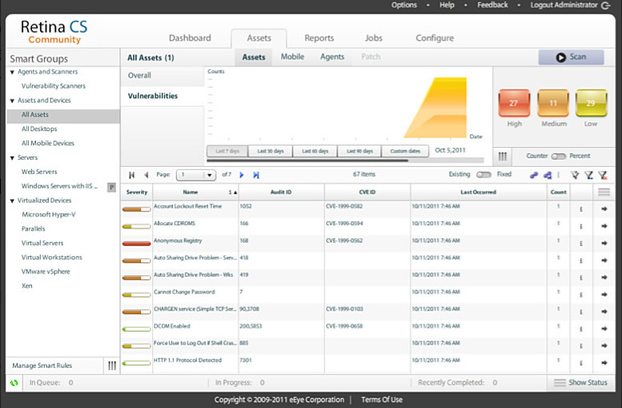Open the Feedback link in top bar
622x408 pixels.
click(492, 5)
